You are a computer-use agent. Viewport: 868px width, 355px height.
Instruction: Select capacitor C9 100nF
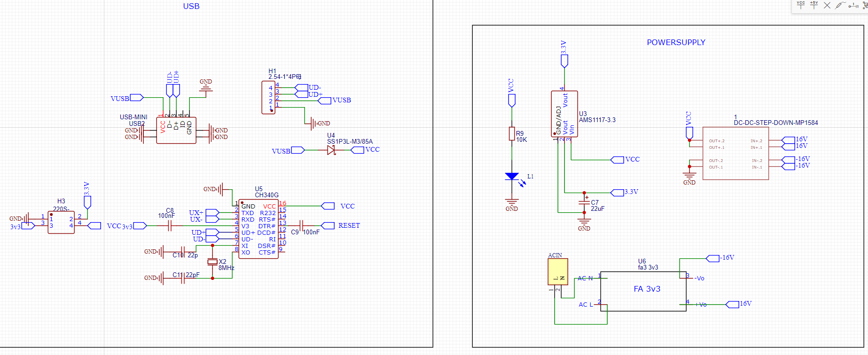(x=302, y=226)
